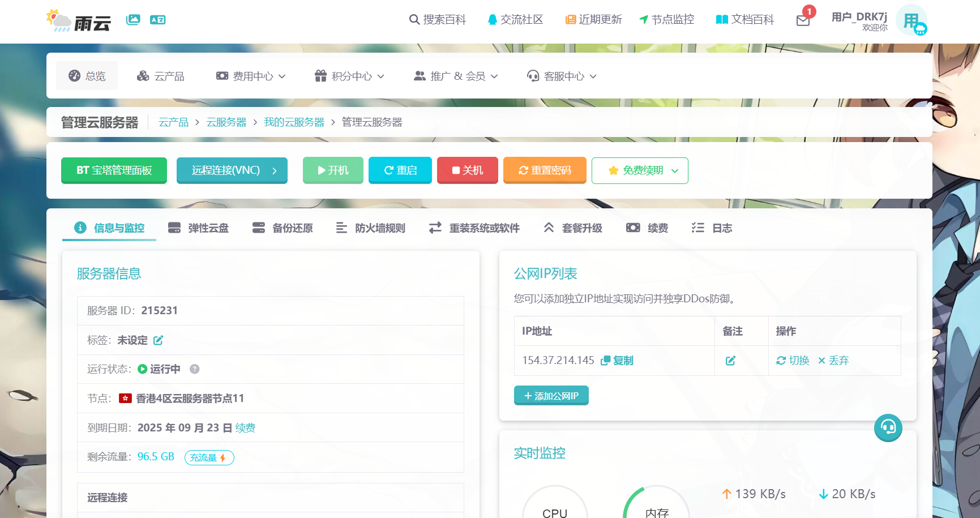
Task: Select the 总览 overview menu
Action: [x=87, y=76]
